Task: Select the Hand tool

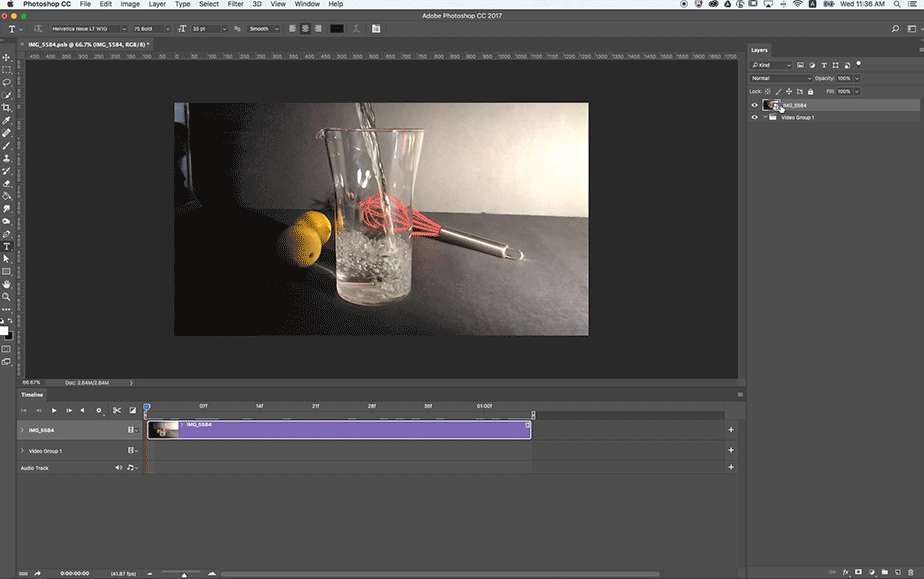Action: tap(6, 284)
